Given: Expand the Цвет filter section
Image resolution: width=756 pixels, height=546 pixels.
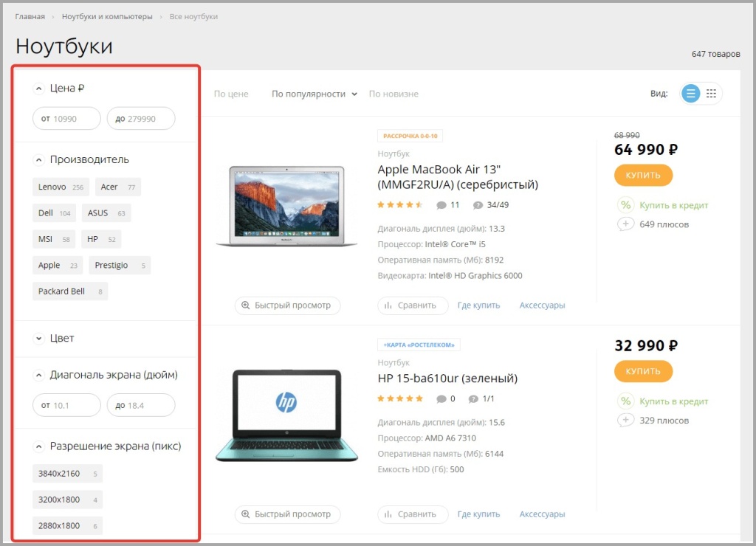Looking at the screenshot, I should point(39,339).
